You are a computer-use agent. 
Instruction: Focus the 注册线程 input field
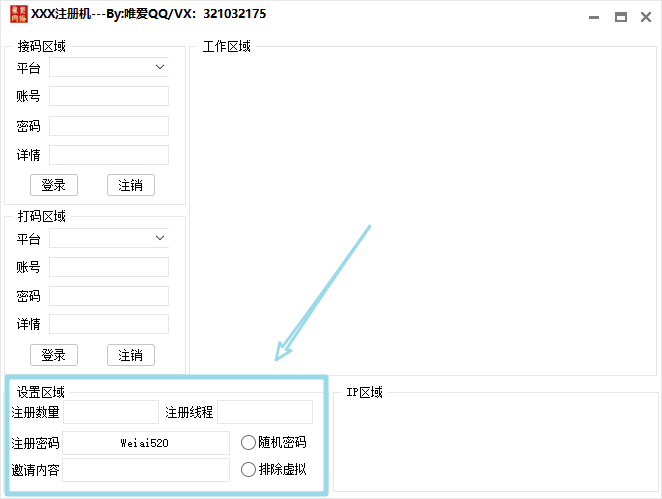tap(265, 412)
